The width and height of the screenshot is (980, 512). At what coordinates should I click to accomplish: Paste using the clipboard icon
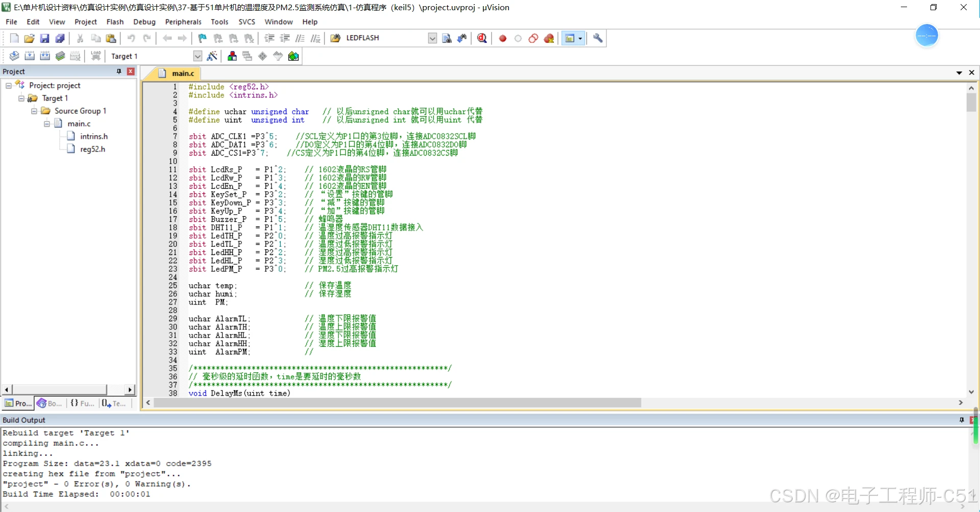tap(111, 38)
